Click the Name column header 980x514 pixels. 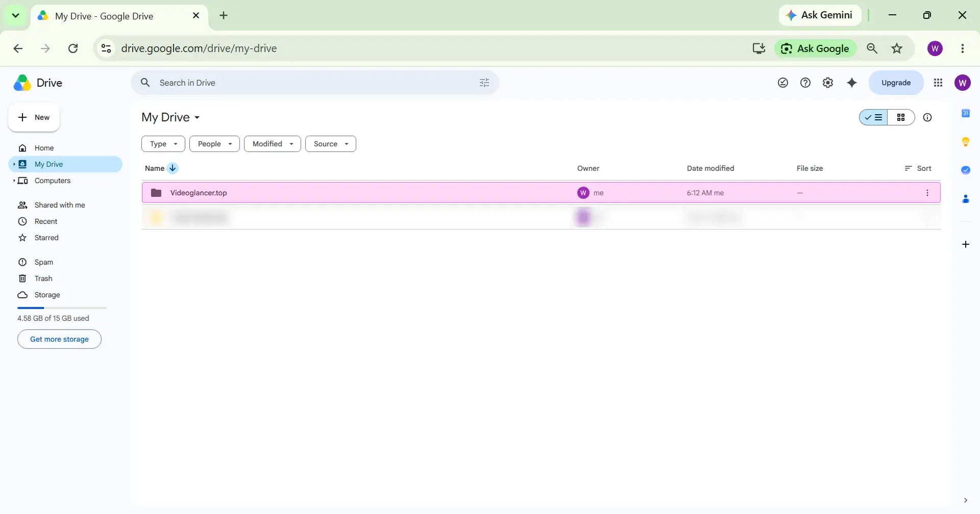click(x=155, y=168)
